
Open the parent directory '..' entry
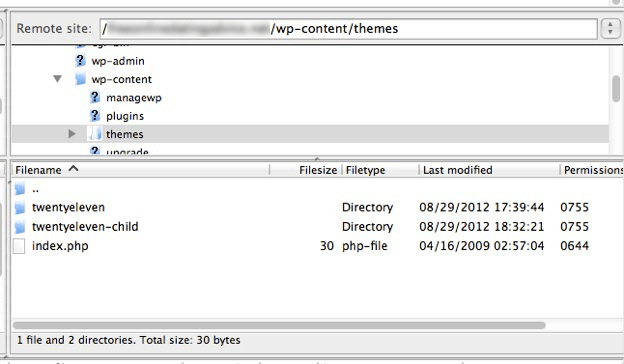pyautogui.click(x=35, y=189)
